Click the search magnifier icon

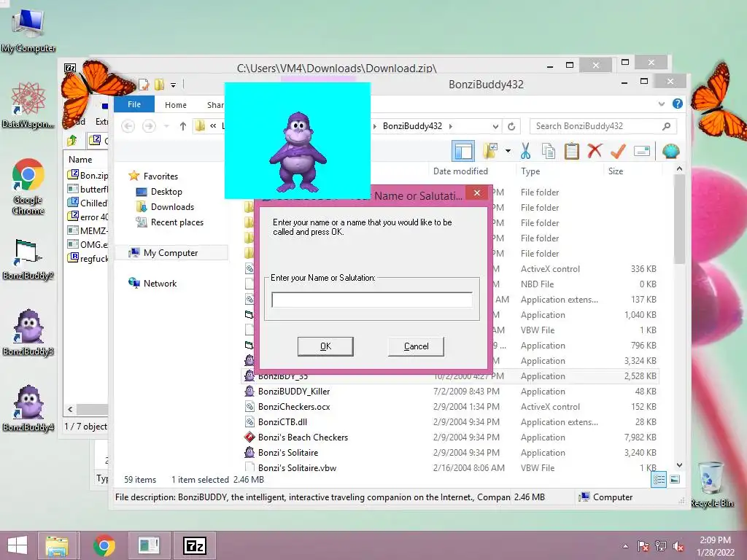tap(667, 126)
